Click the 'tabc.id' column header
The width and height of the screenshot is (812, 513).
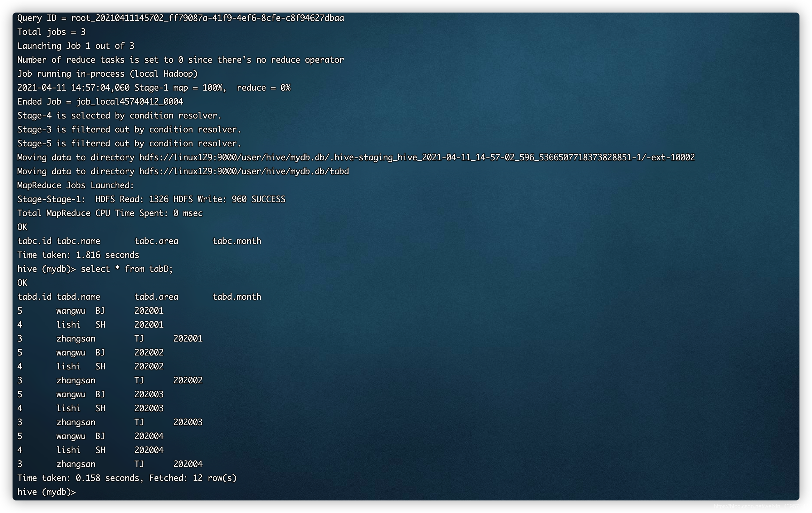[34, 241]
